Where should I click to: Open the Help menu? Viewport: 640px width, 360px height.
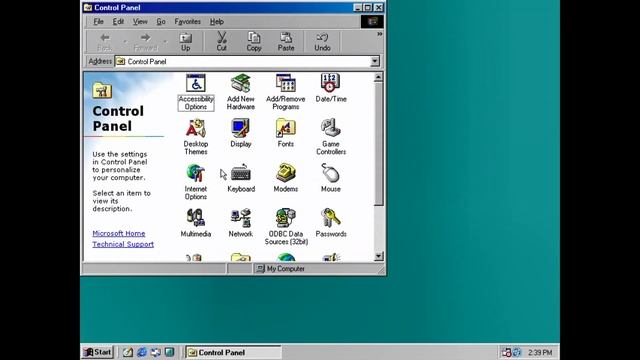tap(217, 22)
